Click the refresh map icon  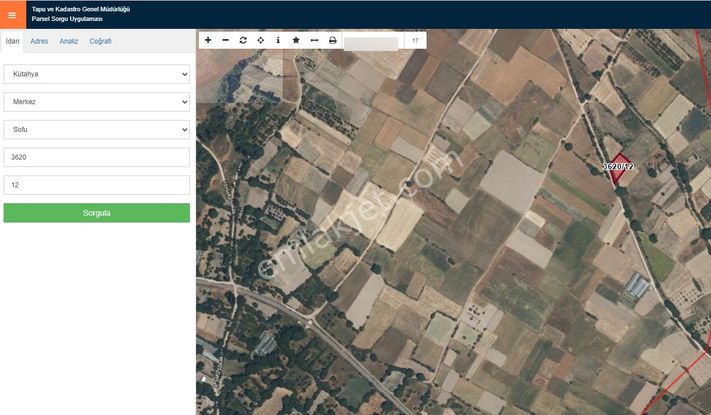coord(243,40)
